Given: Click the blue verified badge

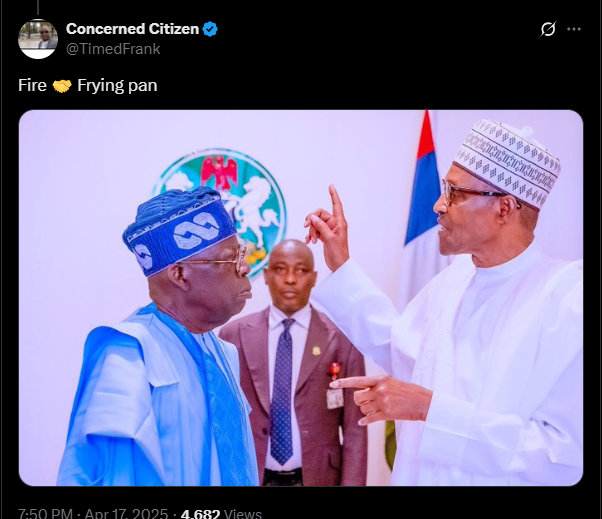Looking at the screenshot, I should point(210,29).
